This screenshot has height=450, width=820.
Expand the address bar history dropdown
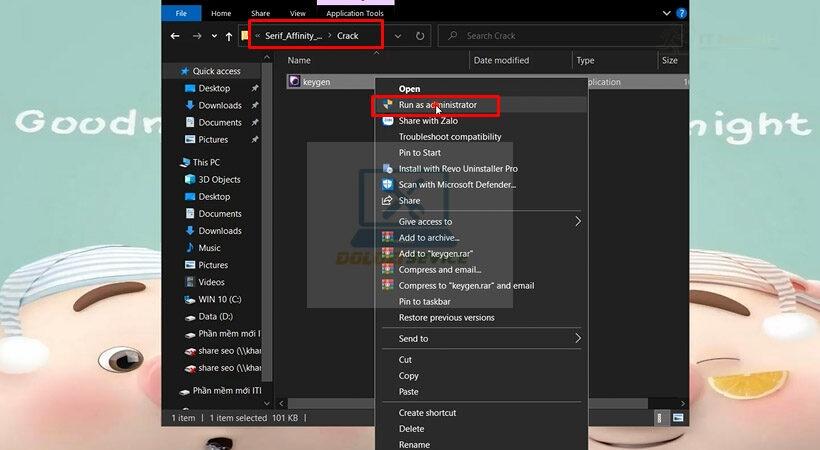coord(398,36)
